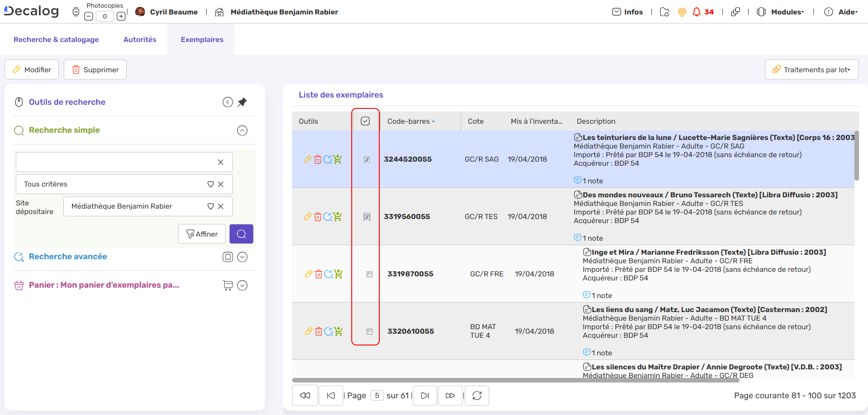
Task: Collapse the Recherche simple section
Action: [x=242, y=131]
